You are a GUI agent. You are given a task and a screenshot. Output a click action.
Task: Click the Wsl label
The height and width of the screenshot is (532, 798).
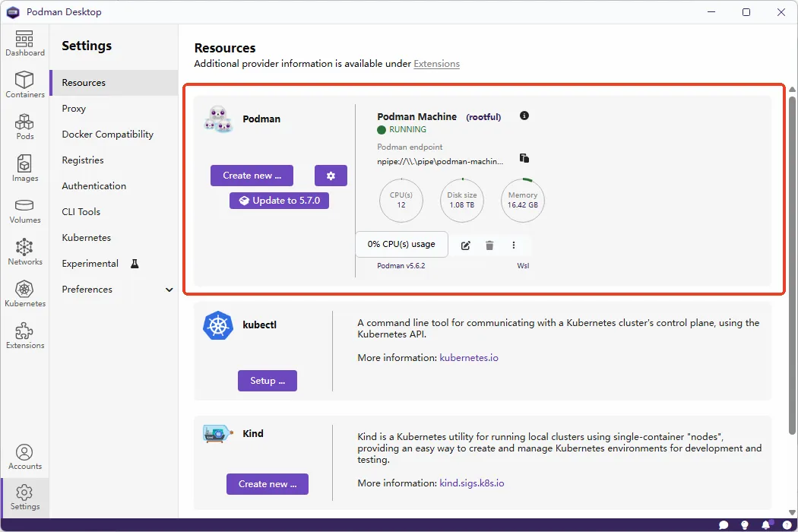point(523,266)
